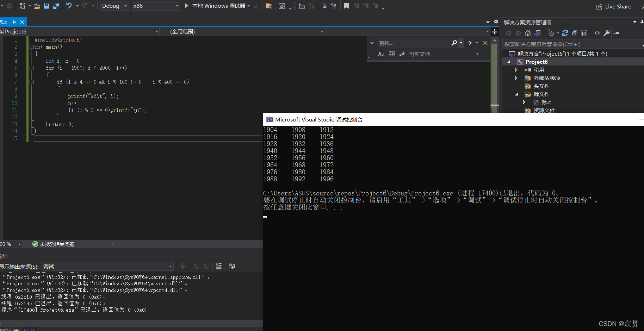The height and width of the screenshot is (331, 644).
Task: Click Clear All in the output toolbar
Action: [x=218, y=266]
